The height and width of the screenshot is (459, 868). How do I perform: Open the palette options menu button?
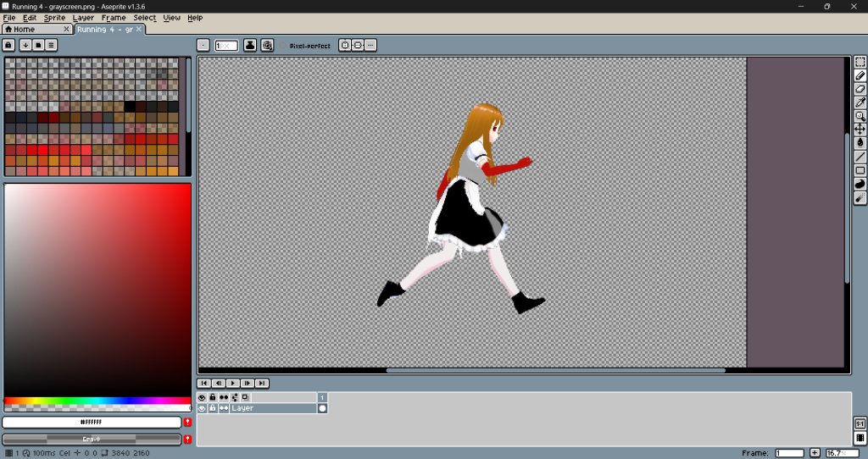(52, 45)
